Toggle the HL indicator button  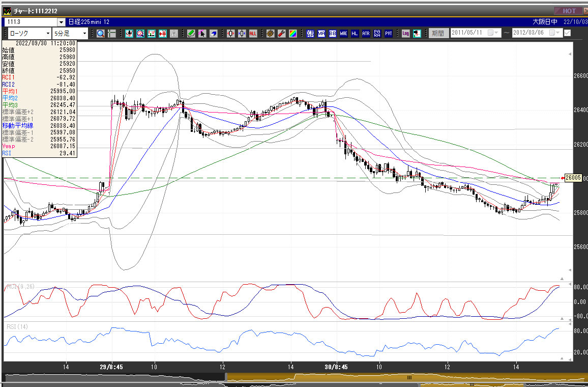pos(355,34)
